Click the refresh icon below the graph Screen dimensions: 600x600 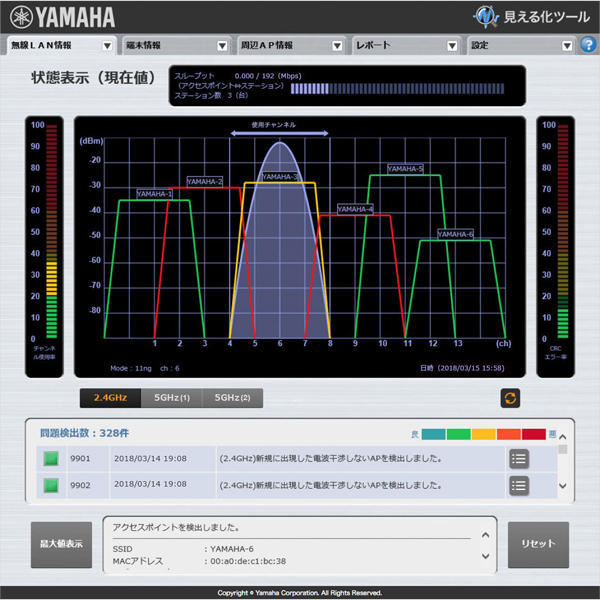(x=510, y=398)
